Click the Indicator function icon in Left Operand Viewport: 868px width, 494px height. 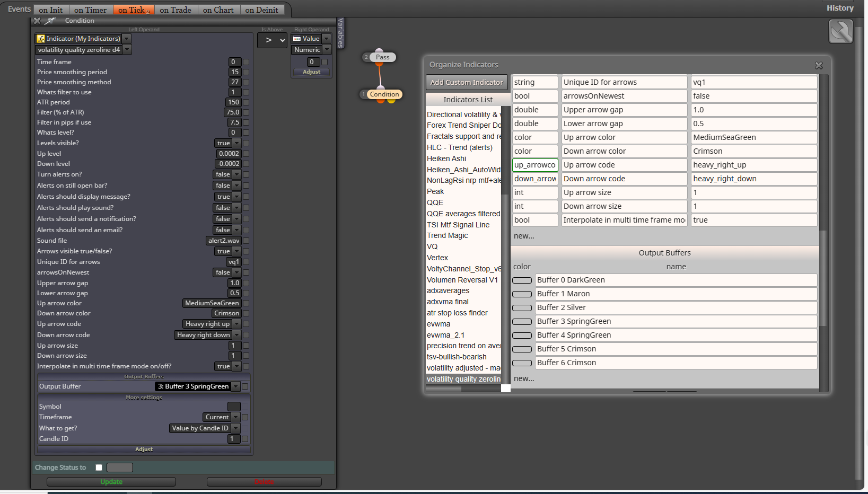coord(41,39)
